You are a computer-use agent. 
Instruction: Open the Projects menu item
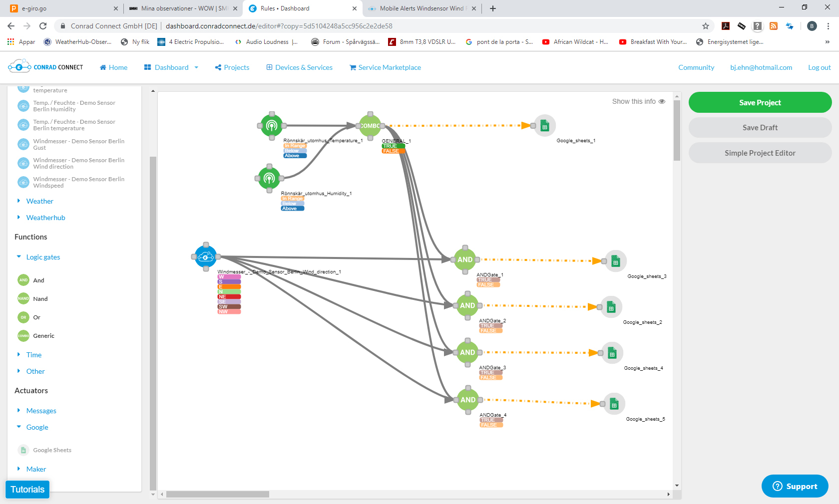[232, 67]
